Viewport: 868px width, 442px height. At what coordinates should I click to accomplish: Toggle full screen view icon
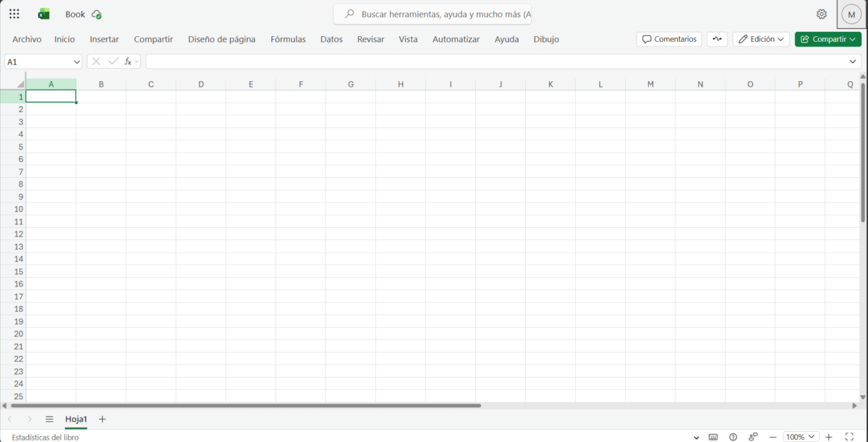[849, 437]
